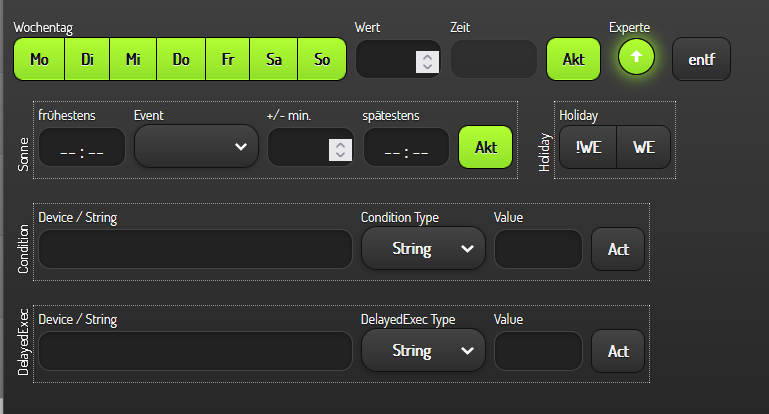Click the +/- min. spinner arrows
The width and height of the screenshot is (769, 414).
click(x=340, y=149)
